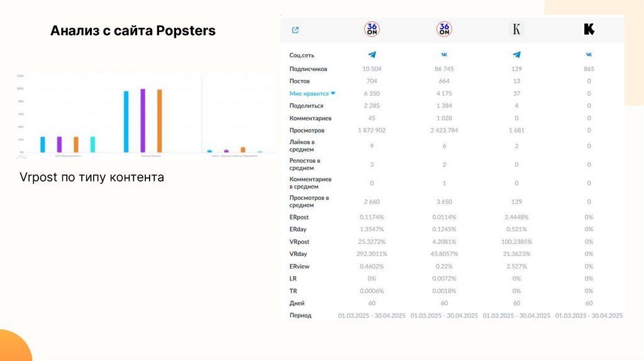Image resolution: width=644 pixels, height=361 pixels.
Task: Click the 'Дней' row label
Action: (x=297, y=303)
